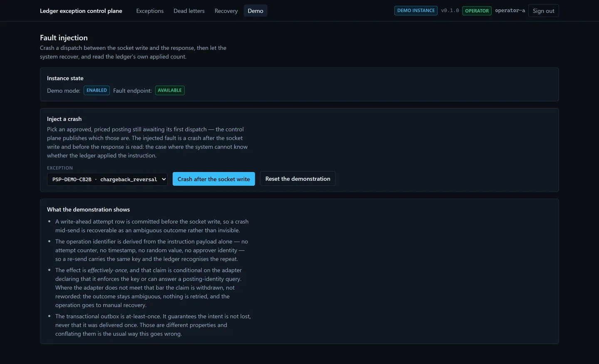Click the bullet about operation identifier

tap(151, 250)
